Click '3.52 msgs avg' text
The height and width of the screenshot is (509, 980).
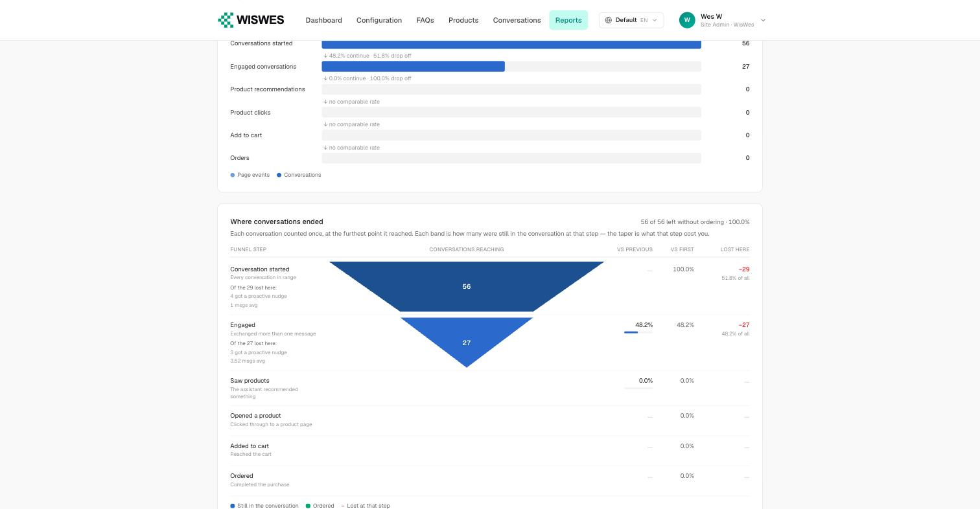(248, 361)
